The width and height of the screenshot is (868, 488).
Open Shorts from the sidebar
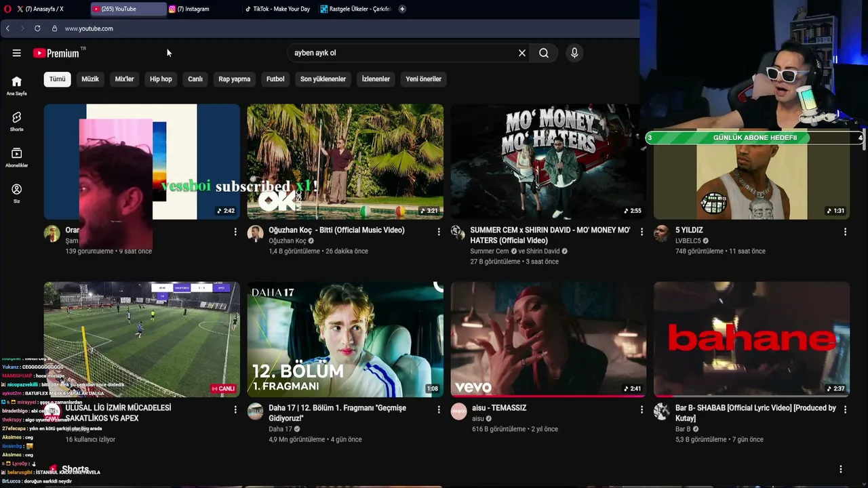coord(17,121)
